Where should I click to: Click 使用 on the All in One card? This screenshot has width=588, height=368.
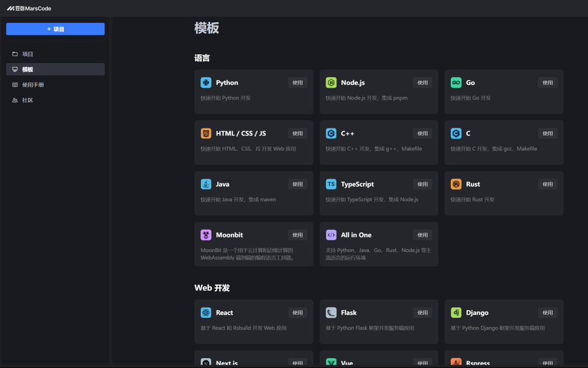pos(422,235)
